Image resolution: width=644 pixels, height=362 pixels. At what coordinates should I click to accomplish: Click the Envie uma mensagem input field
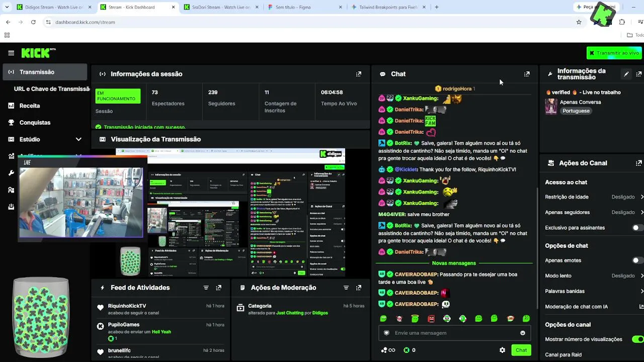[455, 333]
